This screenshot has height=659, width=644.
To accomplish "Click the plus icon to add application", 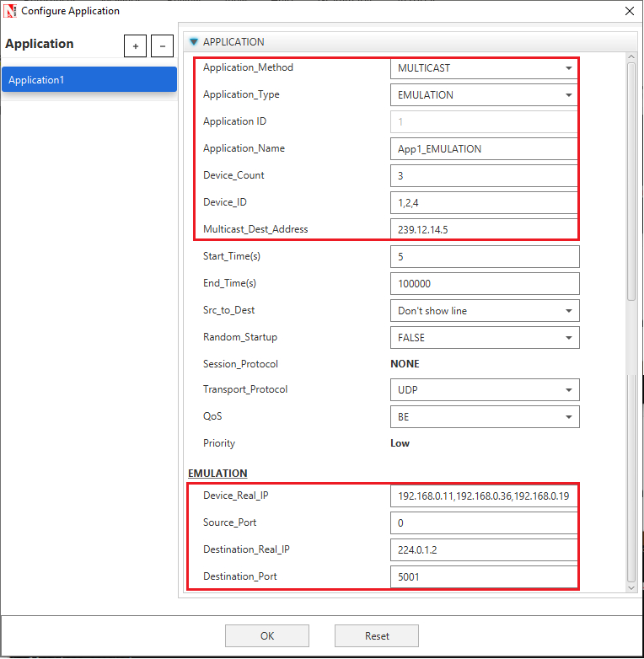I will click(x=135, y=46).
